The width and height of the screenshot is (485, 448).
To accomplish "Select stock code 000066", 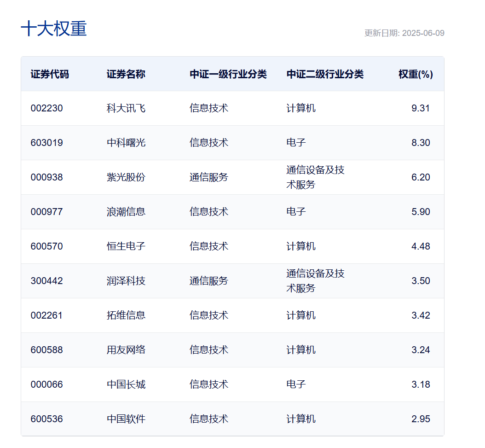I will [x=47, y=384].
